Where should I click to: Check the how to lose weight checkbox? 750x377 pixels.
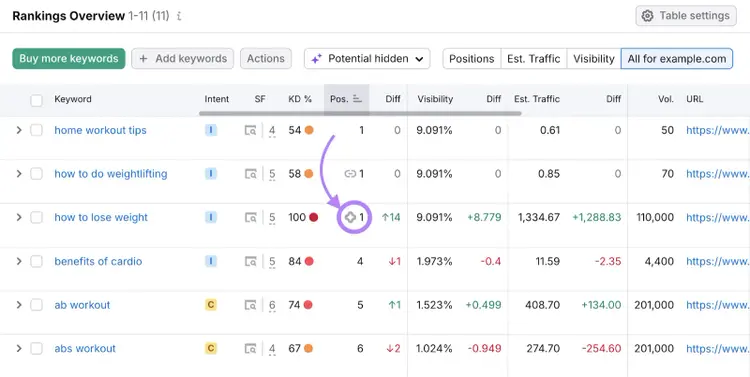click(x=36, y=217)
